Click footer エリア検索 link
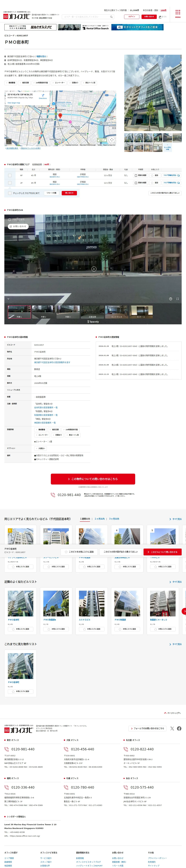Screen dimensions: 186x868 (9, 858)
